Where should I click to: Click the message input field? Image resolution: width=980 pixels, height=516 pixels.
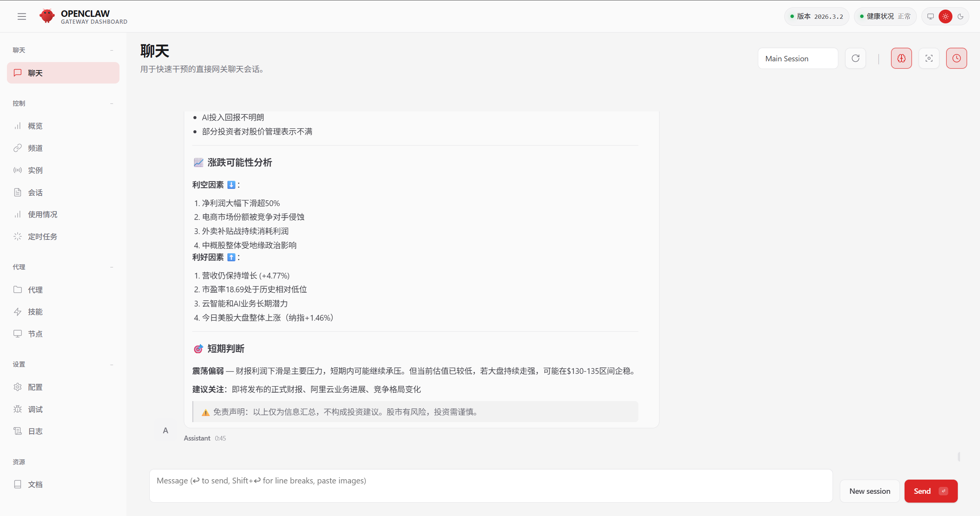[x=490, y=486]
